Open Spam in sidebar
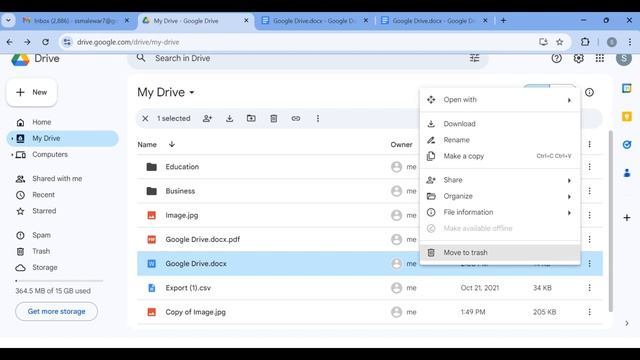640x360 pixels. [41, 235]
